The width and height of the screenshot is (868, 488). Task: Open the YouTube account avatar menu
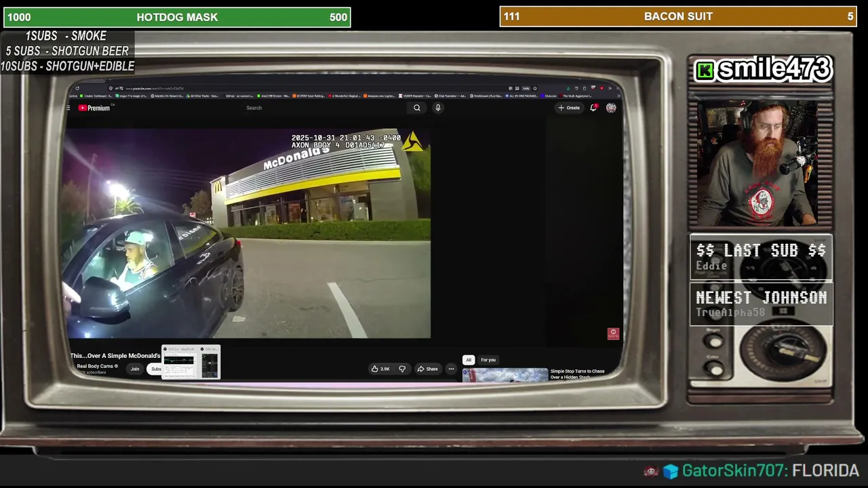coord(611,108)
